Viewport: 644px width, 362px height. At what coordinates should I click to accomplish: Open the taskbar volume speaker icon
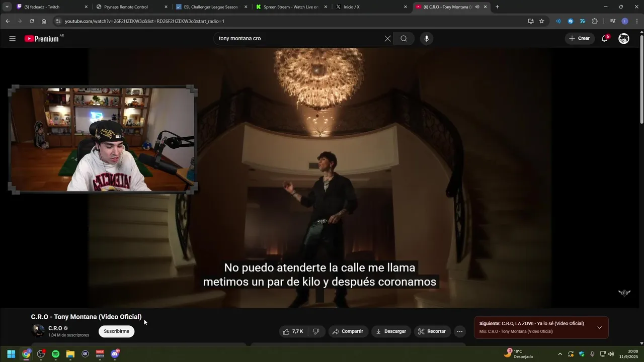click(x=611, y=354)
